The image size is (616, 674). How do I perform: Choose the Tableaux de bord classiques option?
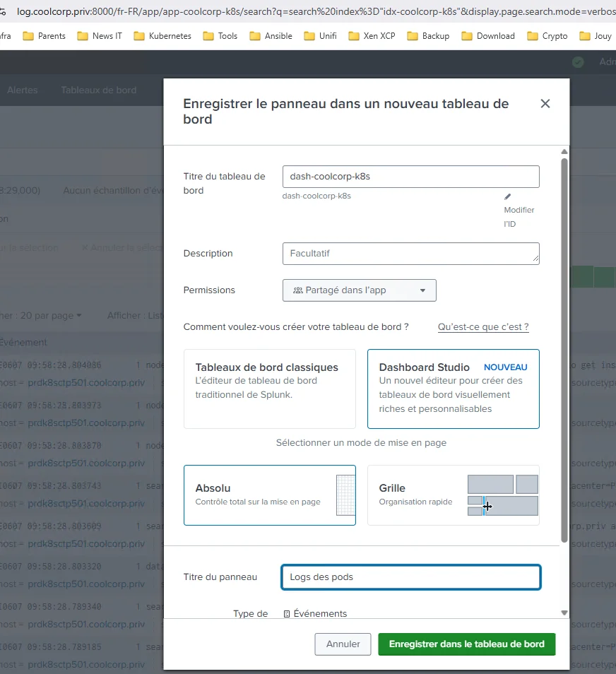270,389
